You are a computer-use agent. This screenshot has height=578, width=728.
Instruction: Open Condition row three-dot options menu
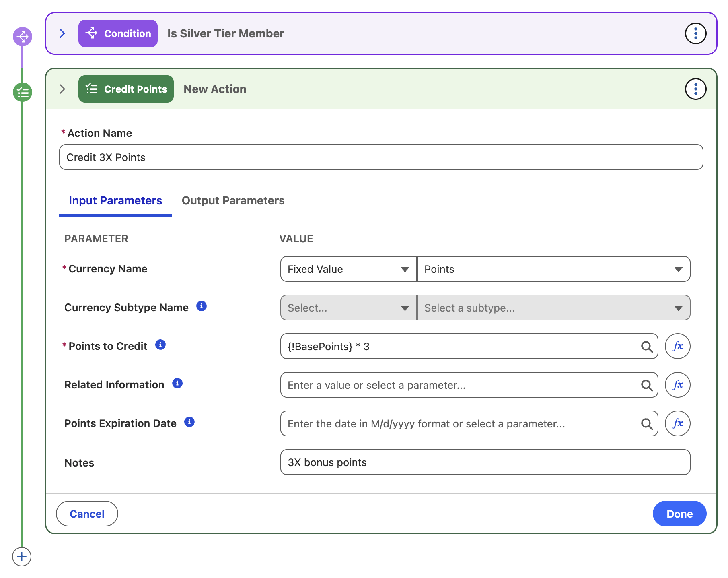(695, 33)
